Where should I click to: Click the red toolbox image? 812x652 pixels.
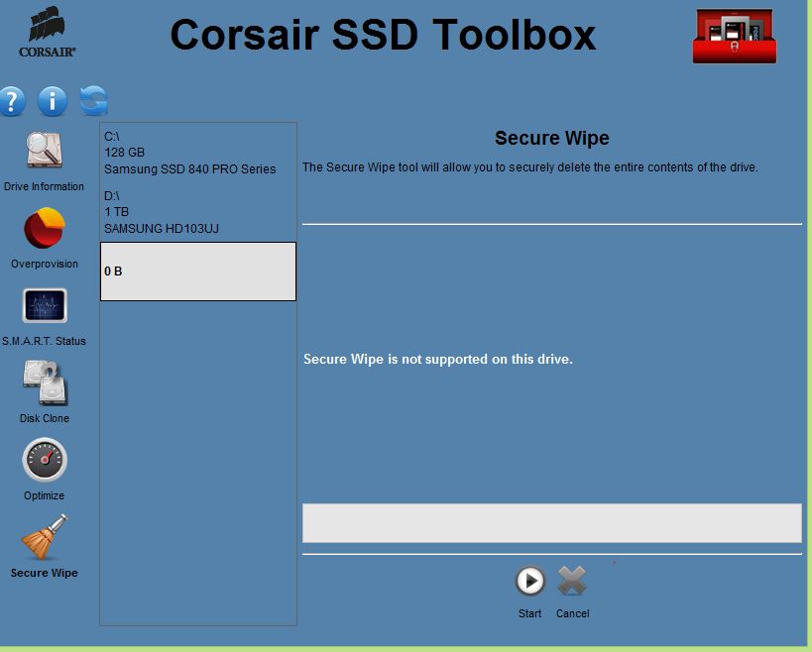tap(735, 37)
